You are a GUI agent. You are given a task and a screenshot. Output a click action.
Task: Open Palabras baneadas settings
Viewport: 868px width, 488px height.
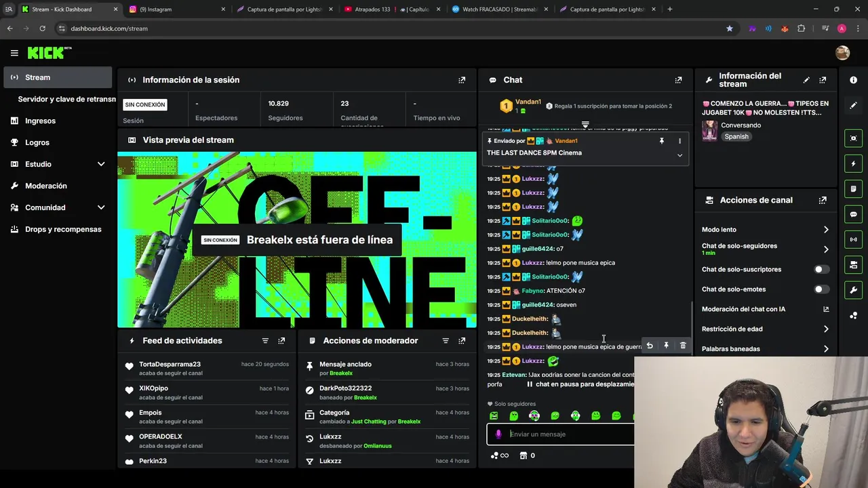[766, 349]
